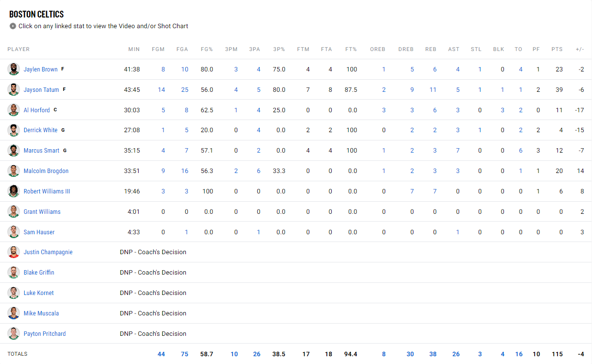Screen dimensions: 592x364
Task: Click Jaylen Brown's headshot avatar
Action: (x=14, y=69)
